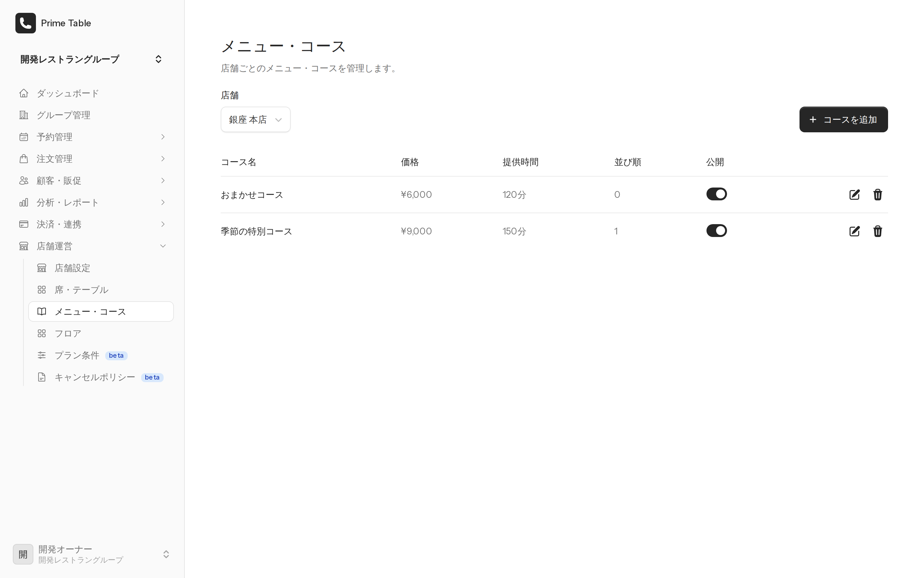Click the メニュー・コース open book icon

click(x=42, y=311)
